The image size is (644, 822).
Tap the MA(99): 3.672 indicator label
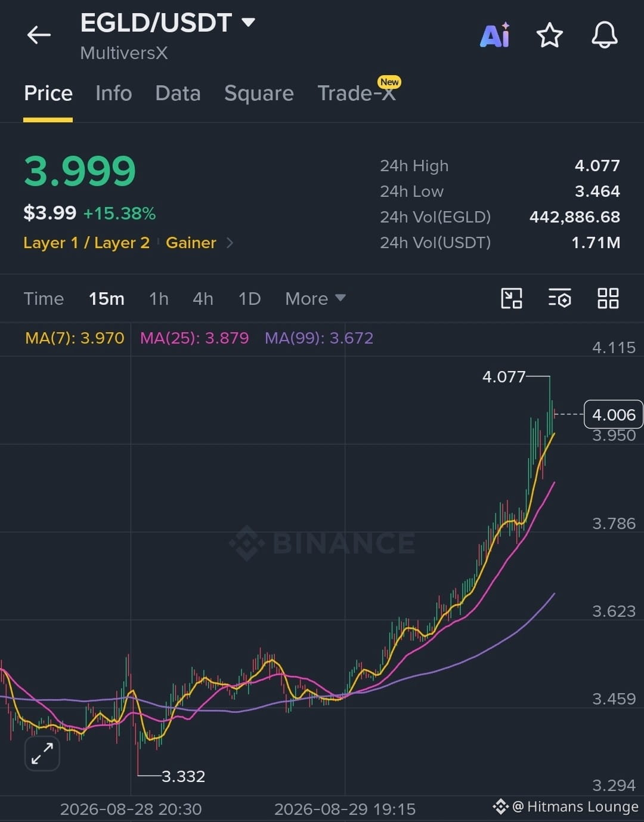319,338
